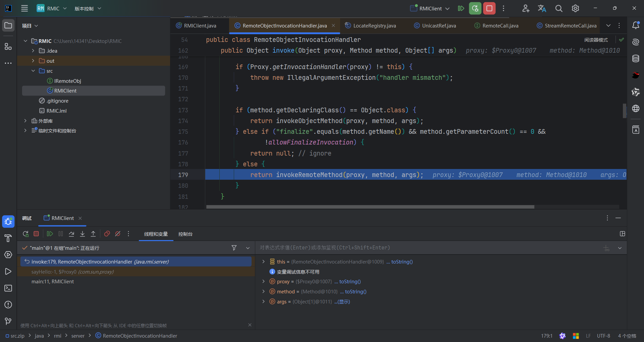644x342 pixels.
Task: Click the Resume Program icon in top toolbar
Action: pyautogui.click(x=461, y=8)
